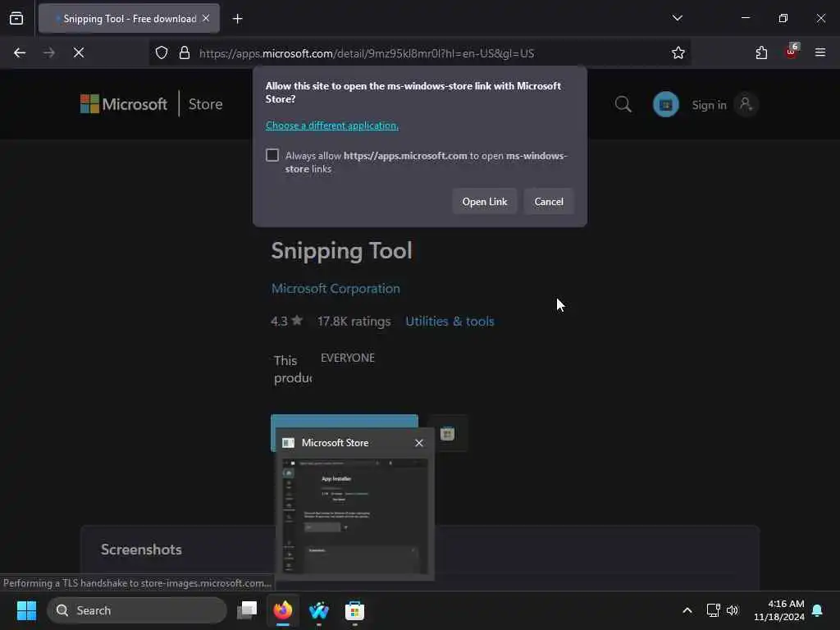Open the volume speaker tray icon
The height and width of the screenshot is (630, 840).
[733, 610]
